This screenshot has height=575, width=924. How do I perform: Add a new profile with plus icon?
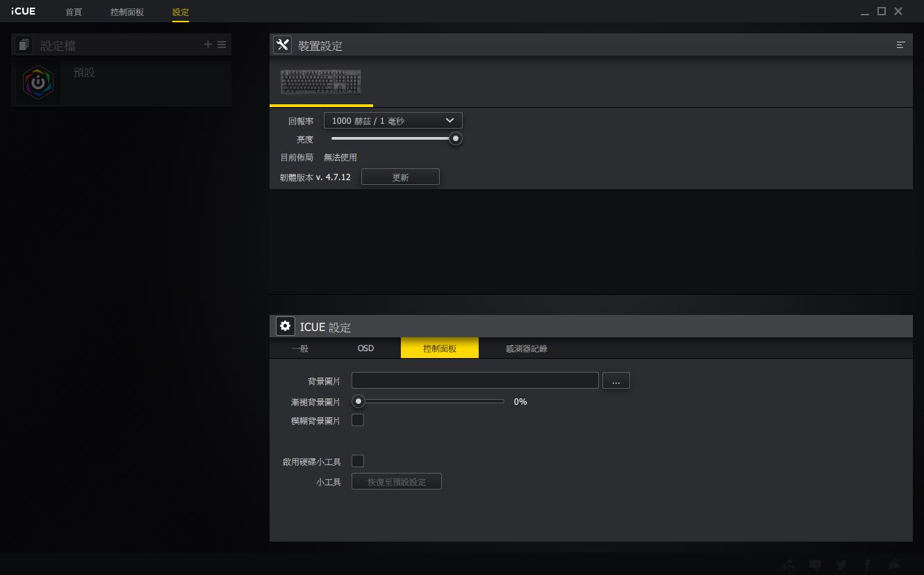tap(208, 44)
